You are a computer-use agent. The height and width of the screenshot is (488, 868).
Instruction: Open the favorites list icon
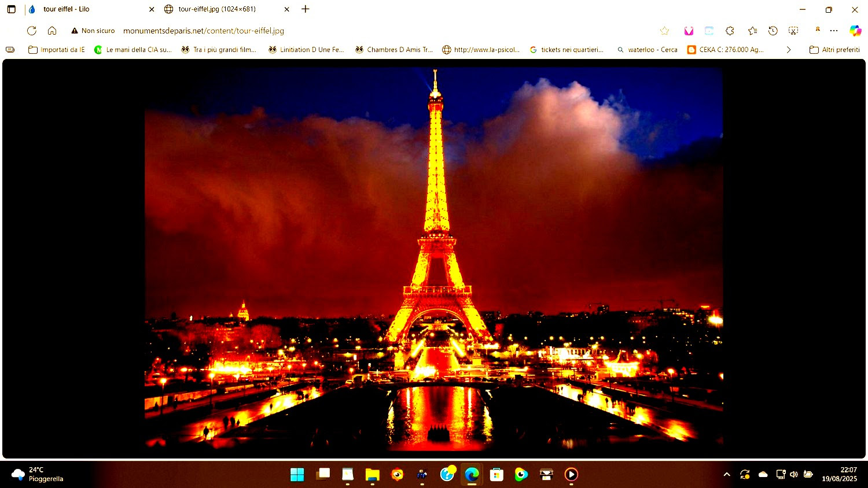752,31
